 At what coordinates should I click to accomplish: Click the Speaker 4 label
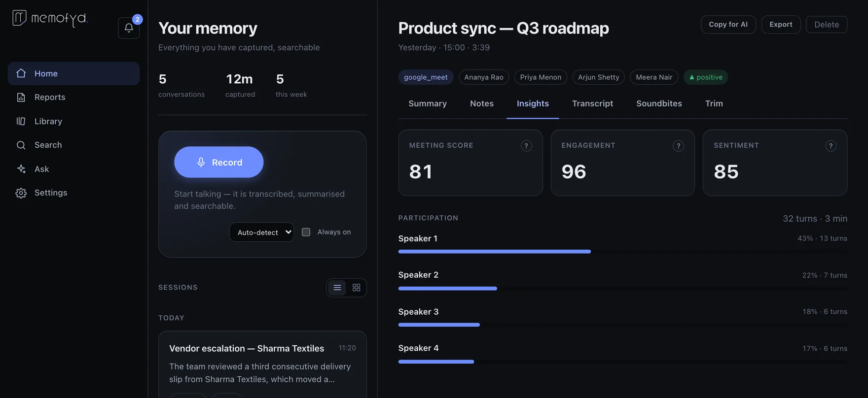(x=418, y=348)
